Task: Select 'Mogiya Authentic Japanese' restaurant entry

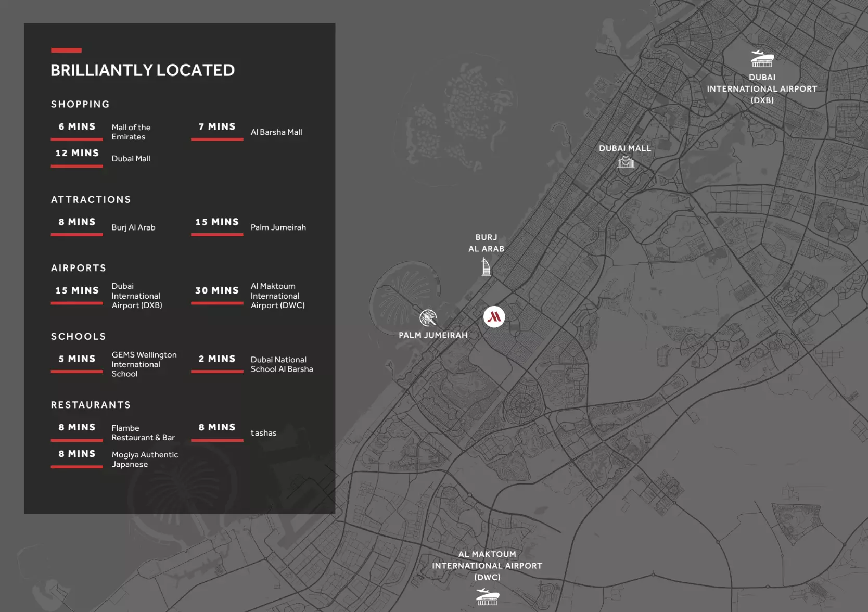Action: 145,460
